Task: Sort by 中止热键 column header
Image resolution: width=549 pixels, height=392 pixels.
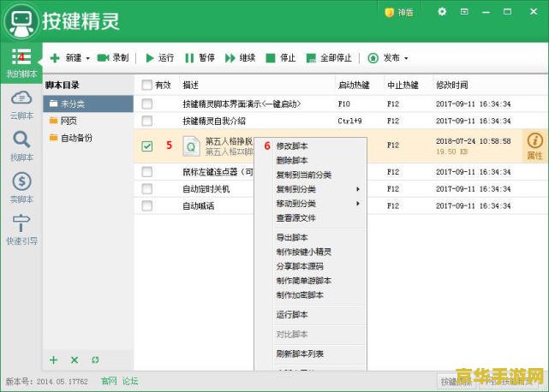Action: pos(403,85)
